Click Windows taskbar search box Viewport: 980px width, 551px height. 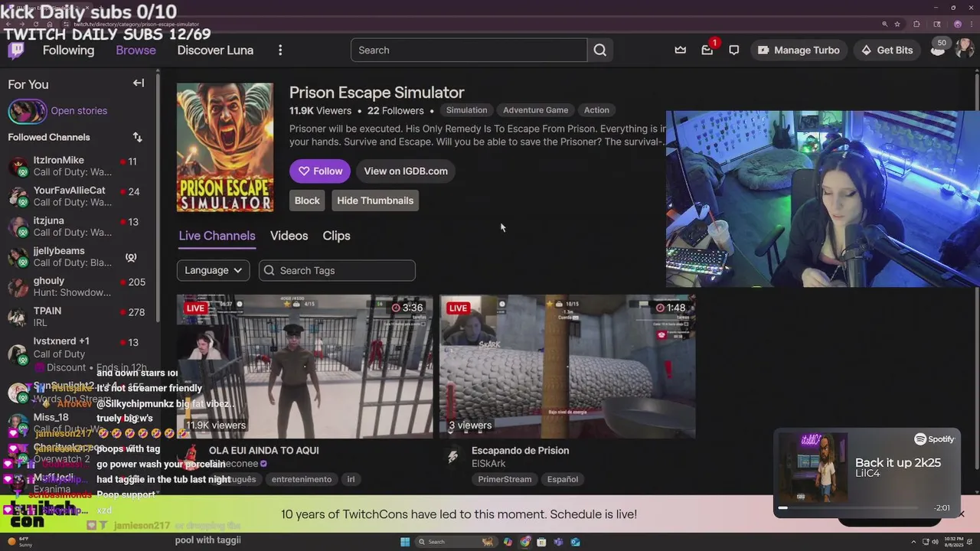coord(456,542)
